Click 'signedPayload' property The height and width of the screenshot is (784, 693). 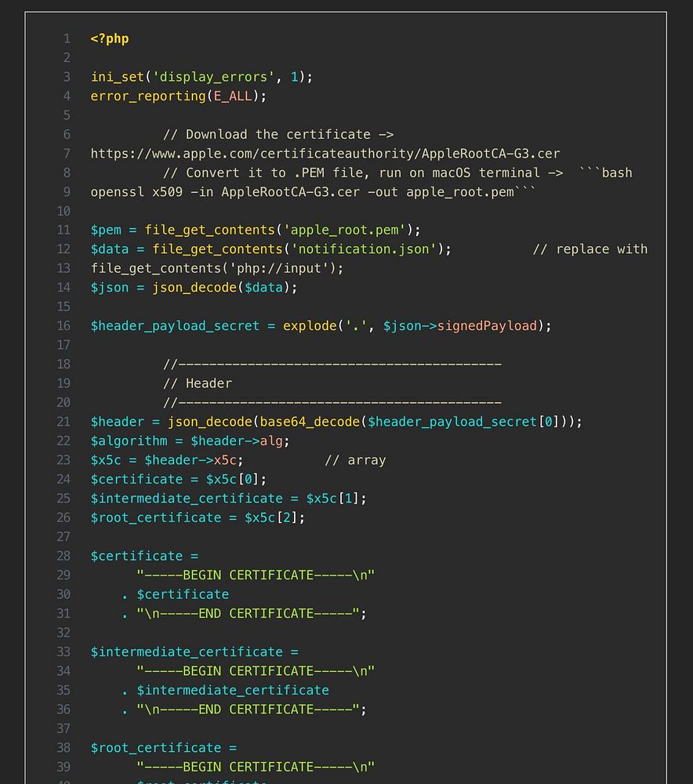(x=487, y=326)
